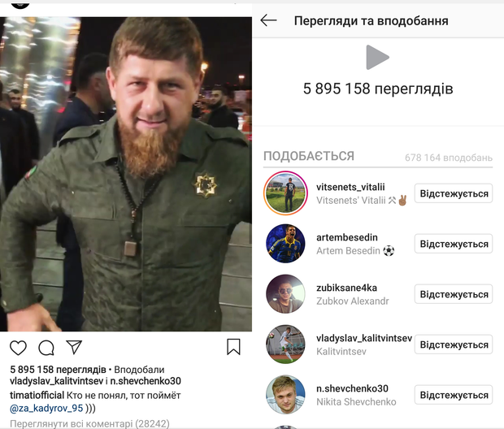Select zubiksane4ka username in likes list
This screenshot has width=504, height=429.
346,288
